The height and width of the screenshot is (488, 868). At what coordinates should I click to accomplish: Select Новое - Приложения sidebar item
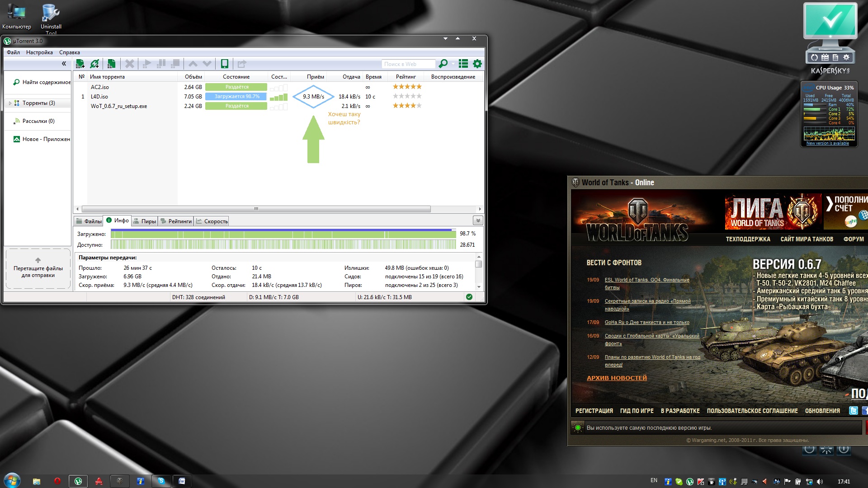[42, 139]
